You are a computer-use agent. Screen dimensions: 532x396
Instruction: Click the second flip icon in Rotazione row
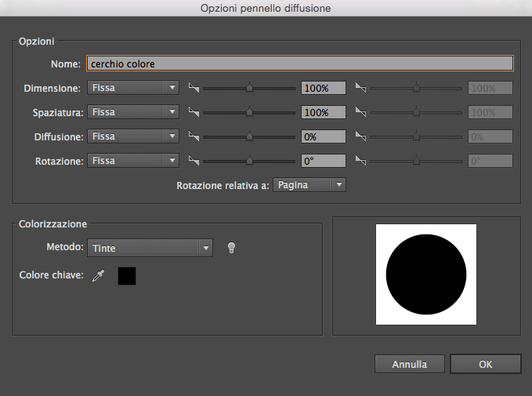click(360, 160)
